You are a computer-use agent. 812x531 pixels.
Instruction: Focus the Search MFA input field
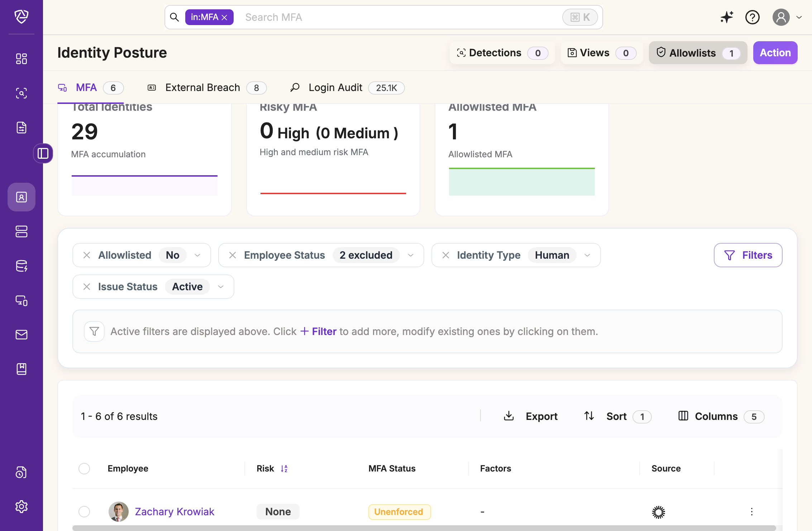point(394,17)
